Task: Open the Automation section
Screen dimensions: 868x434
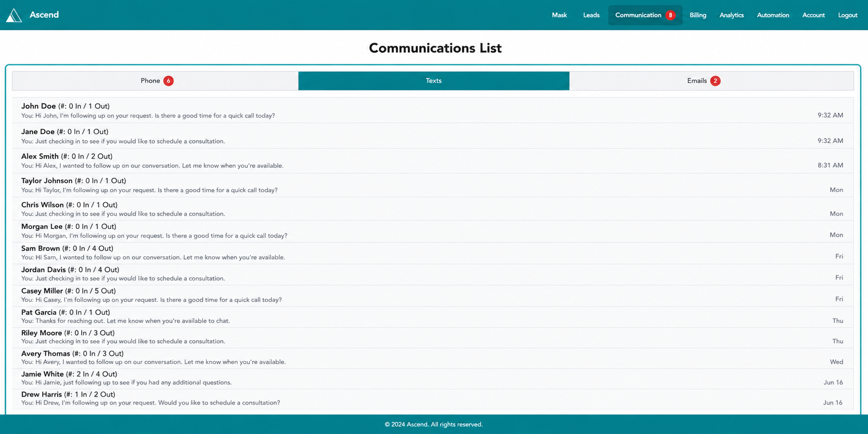Action: [773, 15]
